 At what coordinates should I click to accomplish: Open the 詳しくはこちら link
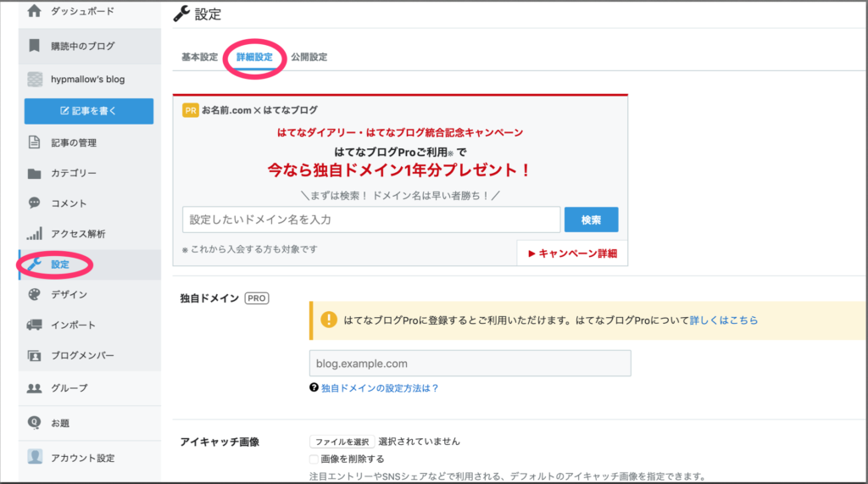723,321
